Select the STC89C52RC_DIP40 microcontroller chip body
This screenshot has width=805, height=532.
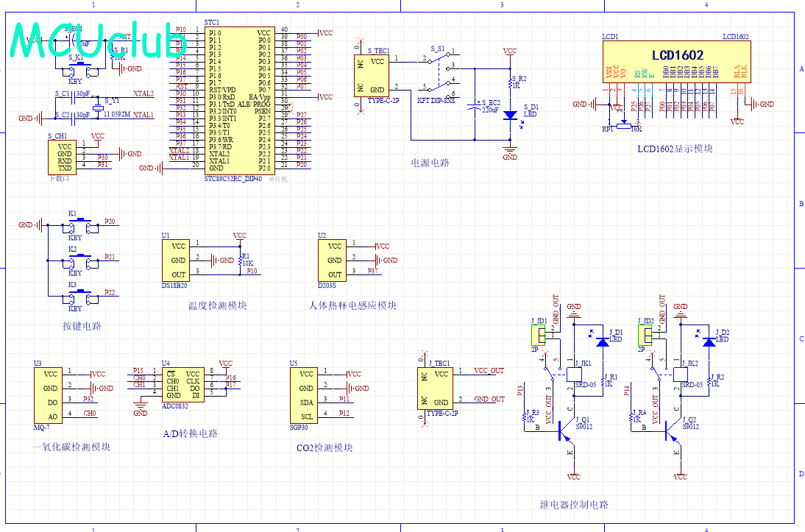click(240, 100)
